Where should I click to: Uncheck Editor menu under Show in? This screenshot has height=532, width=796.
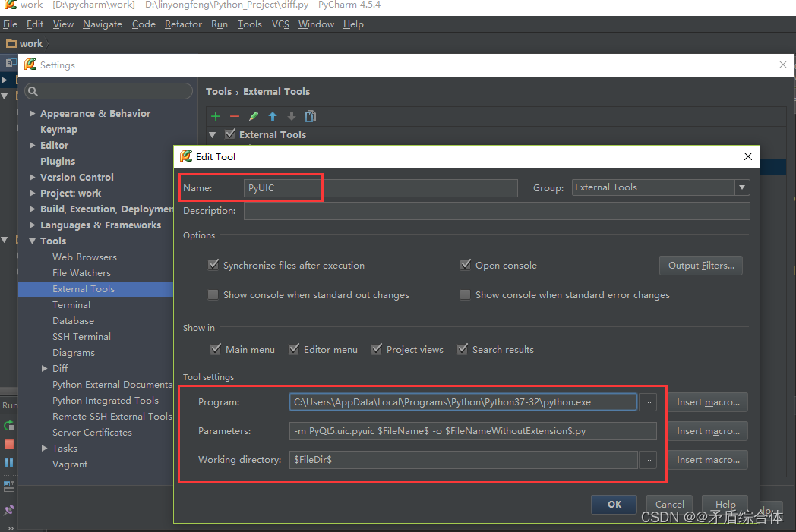pos(293,349)
